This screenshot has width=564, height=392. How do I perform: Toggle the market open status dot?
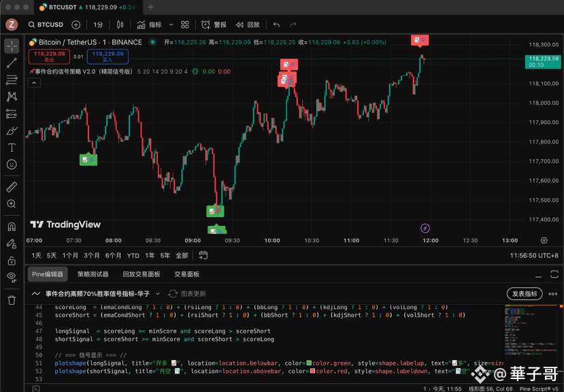click(x=153, y=42)
